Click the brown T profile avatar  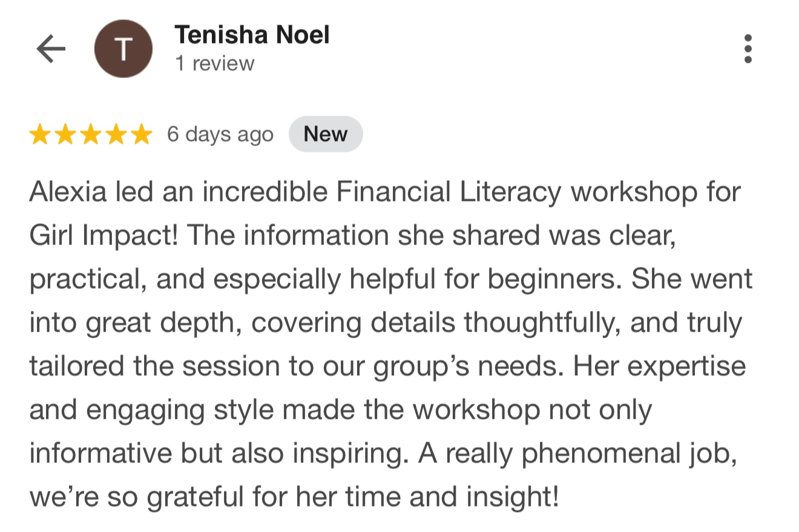pos(123,49)
